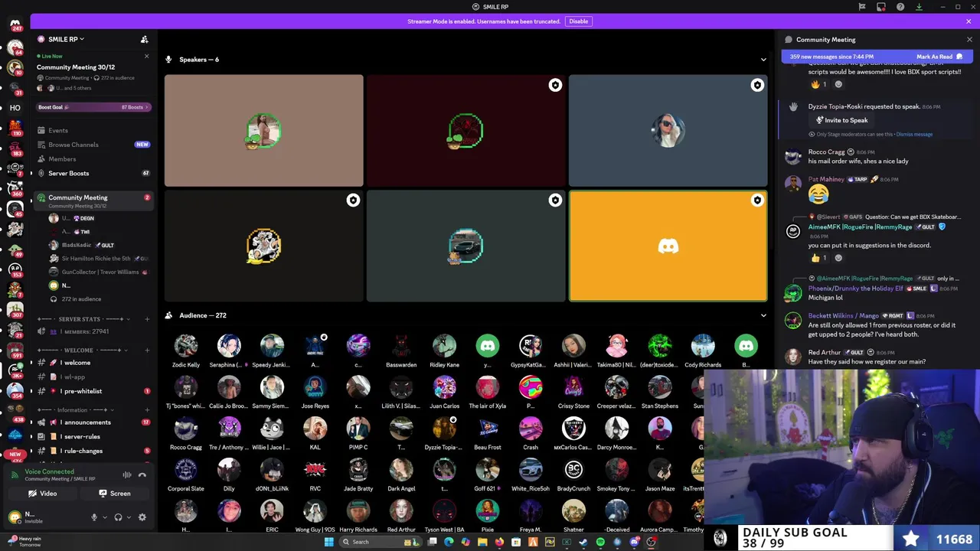Click the yellow Discord logo speaker tile
The width and height of the screenshot is (980, 551).
(x=668, y=246)
